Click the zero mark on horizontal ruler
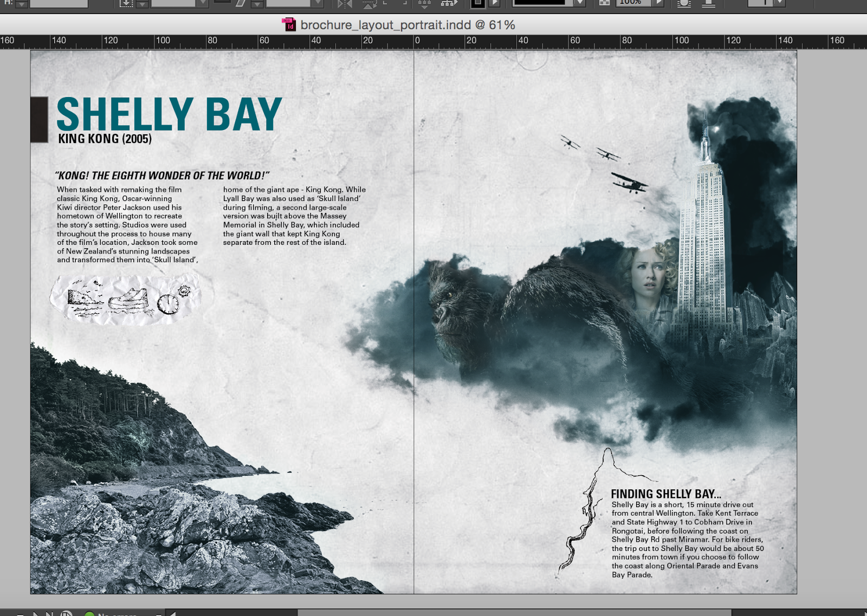Image resolution: width=867 pixels, height=616 pixels. [x=417, y=40]
